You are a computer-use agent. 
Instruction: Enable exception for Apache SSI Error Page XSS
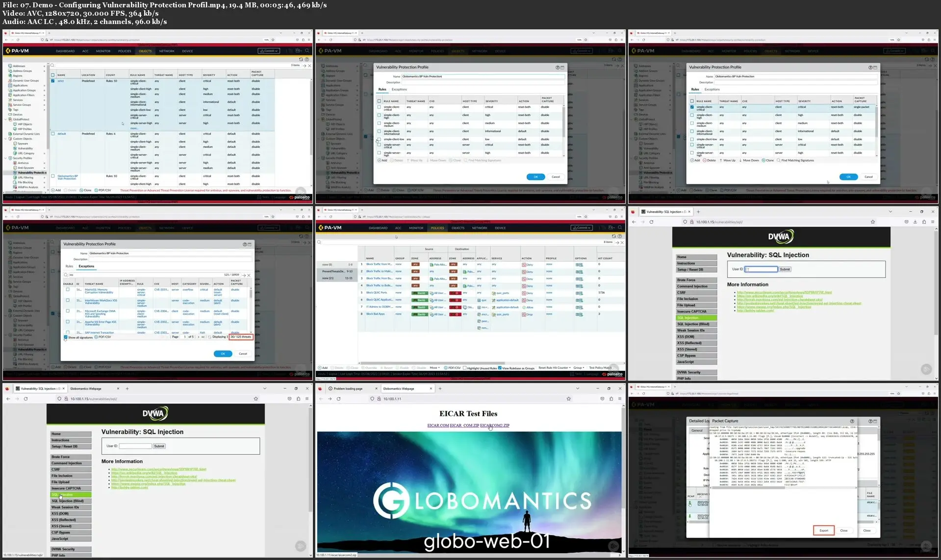tap(68, 322)
